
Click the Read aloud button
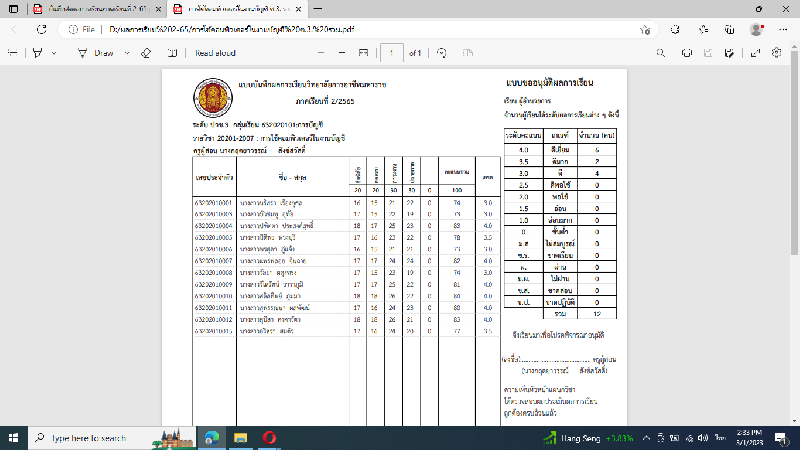pyautogui.click(x=216, y=53)
